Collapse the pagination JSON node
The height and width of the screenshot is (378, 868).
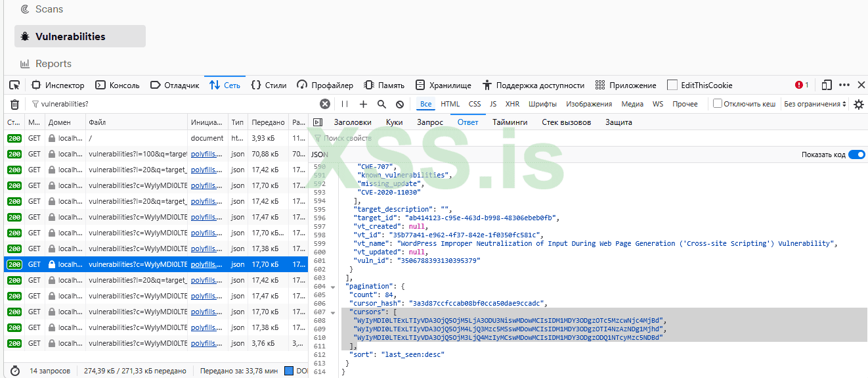click(333, 287)
